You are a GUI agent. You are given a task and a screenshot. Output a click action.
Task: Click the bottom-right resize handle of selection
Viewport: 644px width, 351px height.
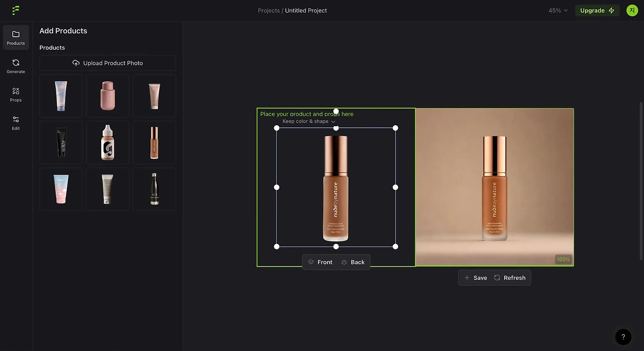pyautogui.click(x=395, y=246)
